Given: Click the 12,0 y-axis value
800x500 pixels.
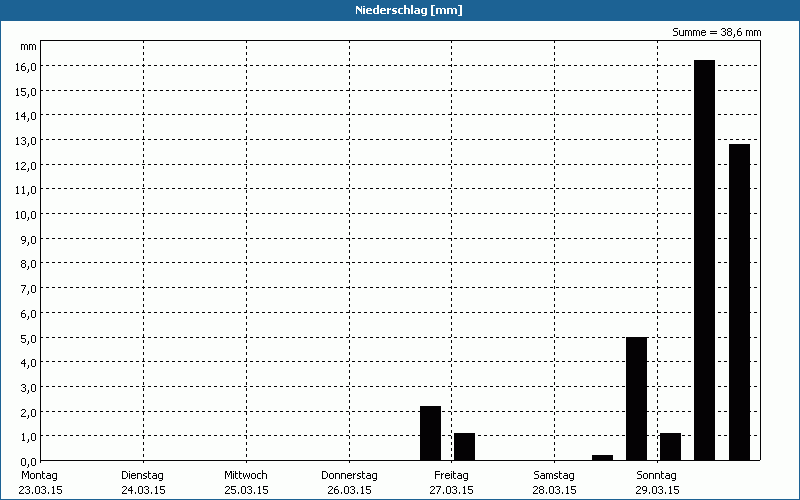Looking at the screenshot, I should click(27, 166).
